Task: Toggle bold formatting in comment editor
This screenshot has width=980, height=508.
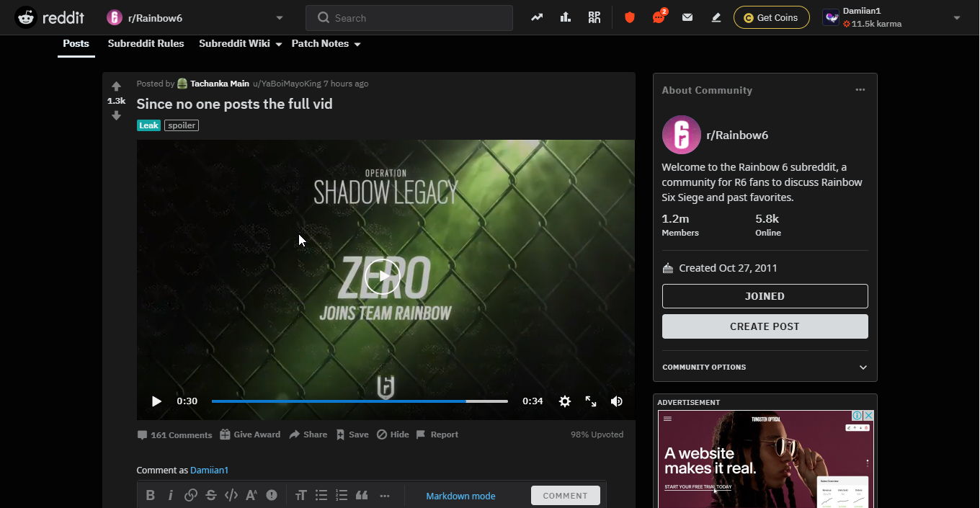Action: pyautogui.click(x=151, y=495)
